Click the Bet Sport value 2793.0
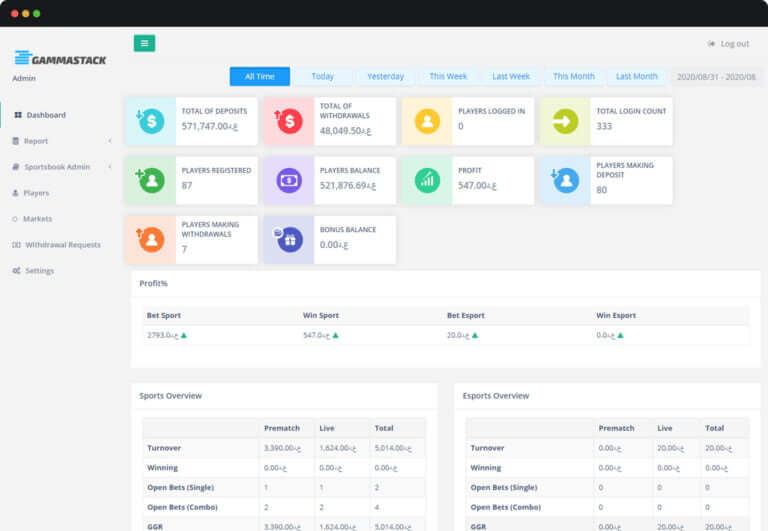 point(163,336)
